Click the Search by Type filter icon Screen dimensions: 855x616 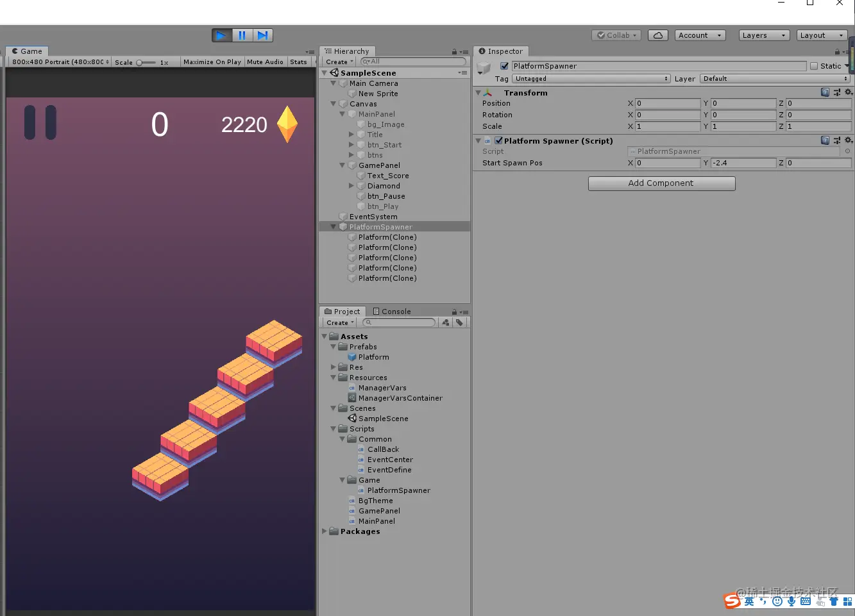tap(446, 322)
